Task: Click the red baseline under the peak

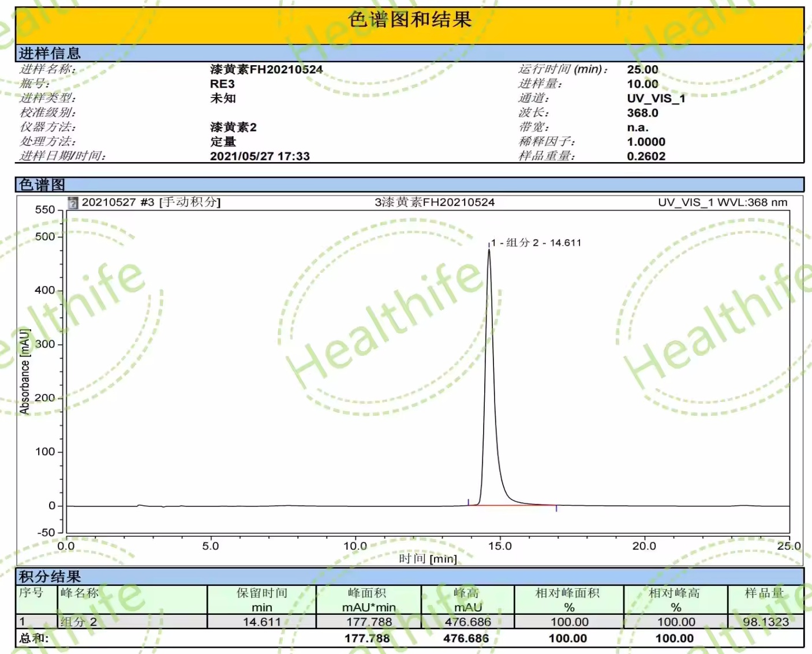Action: (x=514, y=505)
